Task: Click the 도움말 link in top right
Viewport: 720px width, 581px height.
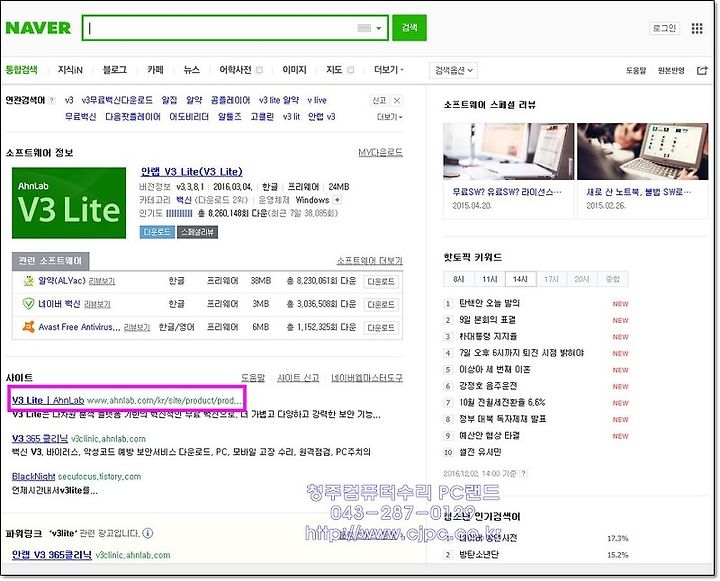Action: [x=636, y=71]
